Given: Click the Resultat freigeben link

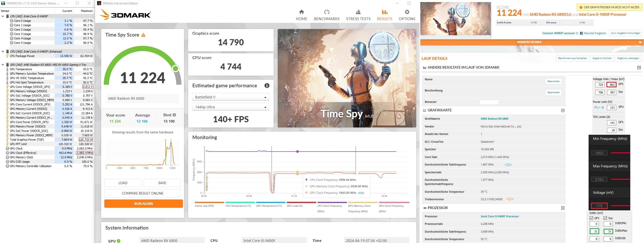Looking at the screenshot, I should click(595, 33).
